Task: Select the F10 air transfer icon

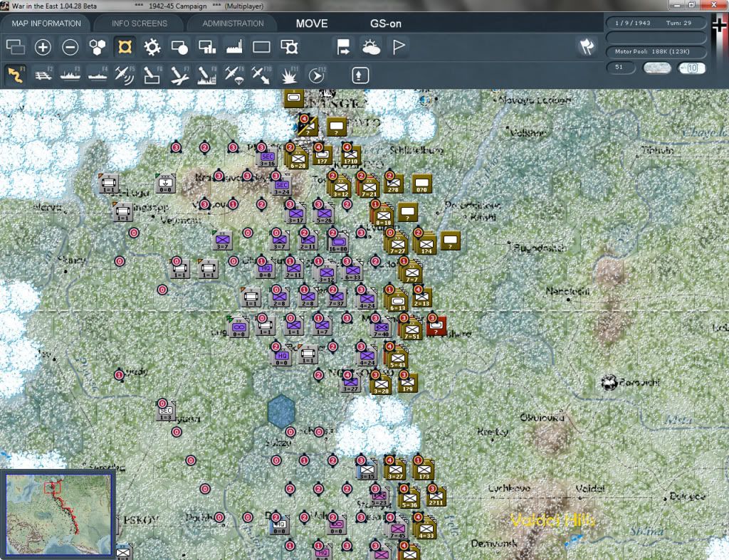Action: [261, 75]
